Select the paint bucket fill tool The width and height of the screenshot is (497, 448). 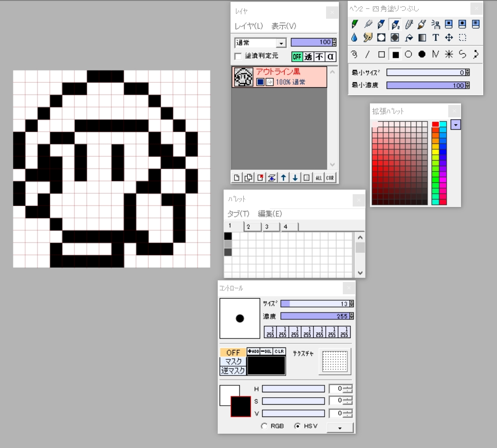click(408, 38)
